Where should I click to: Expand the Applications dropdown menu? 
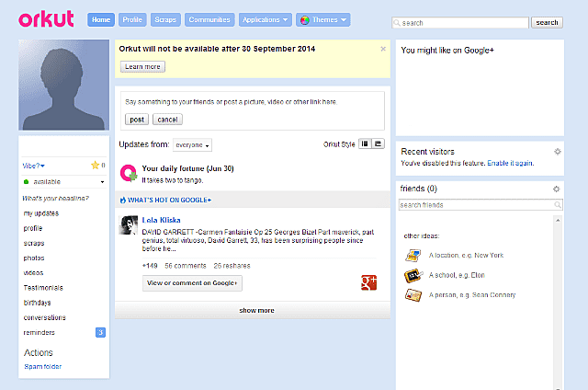tap(266, 20)
